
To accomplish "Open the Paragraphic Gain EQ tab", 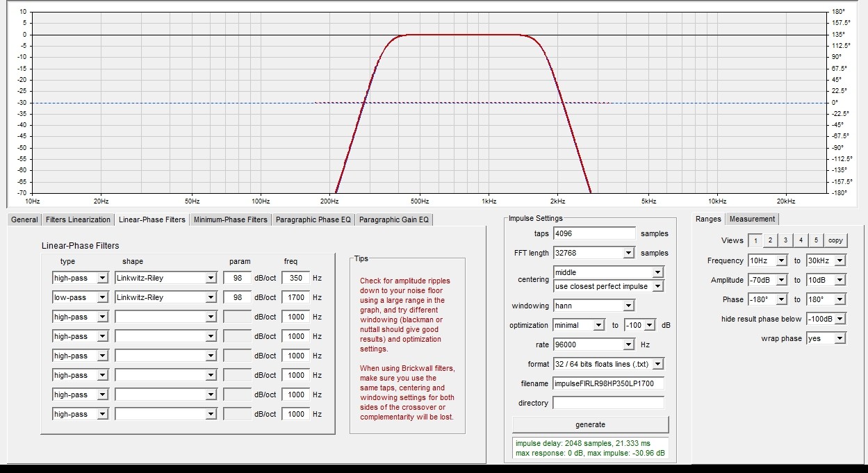I will click(395, 219).
